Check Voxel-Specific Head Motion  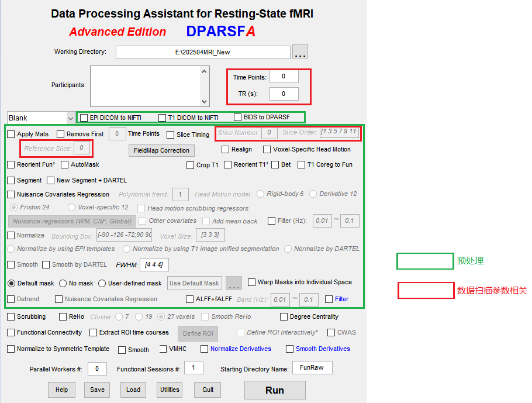[x=267, y=149]
